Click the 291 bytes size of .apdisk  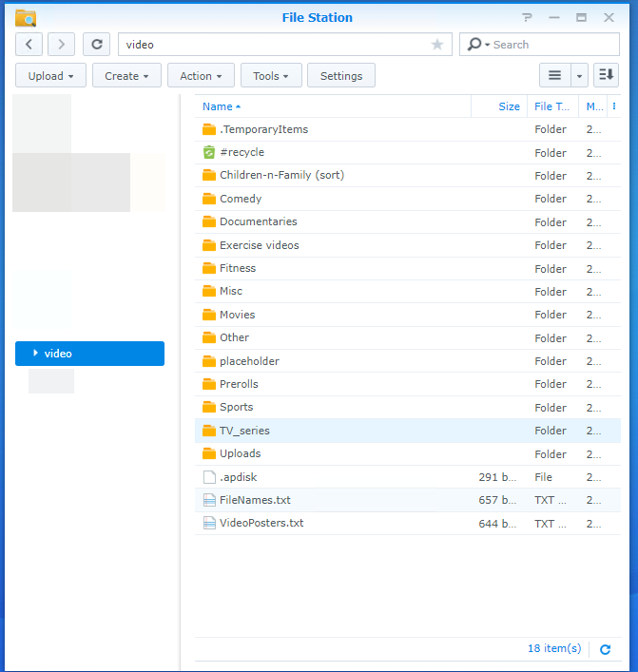pos(497,477)
